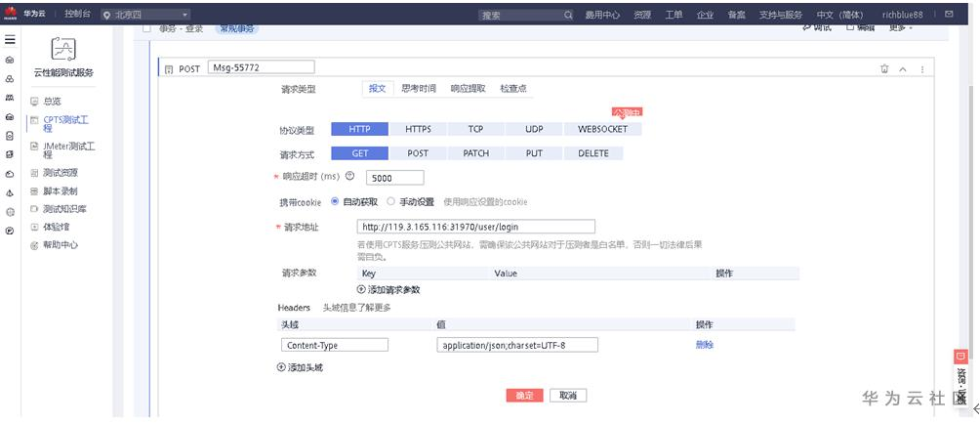Screen dimensions: 980x423
Task: Click the plus icon for 添加头域
Action: click(x=280, y=367)
